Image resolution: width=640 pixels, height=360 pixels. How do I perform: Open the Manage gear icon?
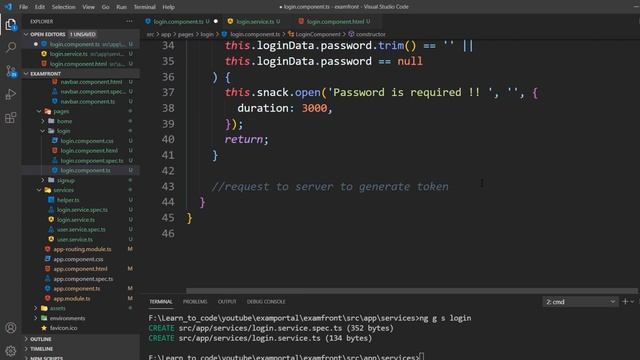coord(11,350)
